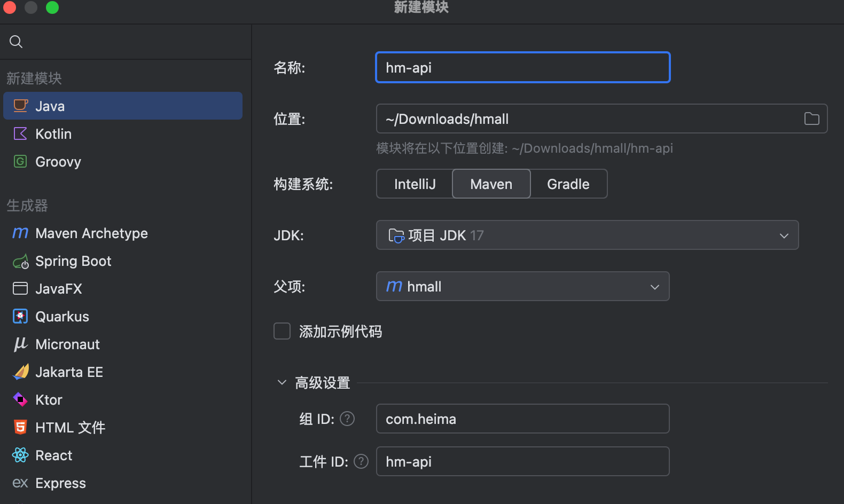Viewport: 844px width, 504px height.
Task: Select the Kotlin logo icon
Action: point(20,133)
